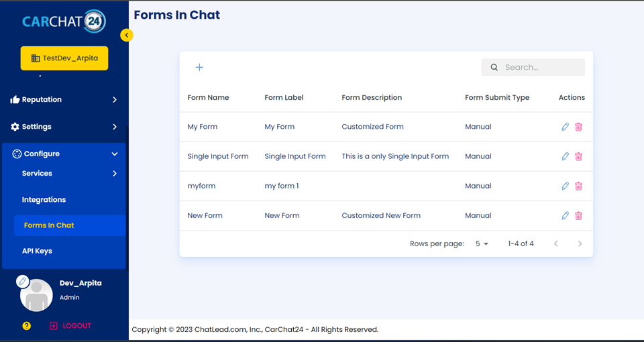Click the TestDev_Arpita account button
Screen dimensions: 644x342
64,58
